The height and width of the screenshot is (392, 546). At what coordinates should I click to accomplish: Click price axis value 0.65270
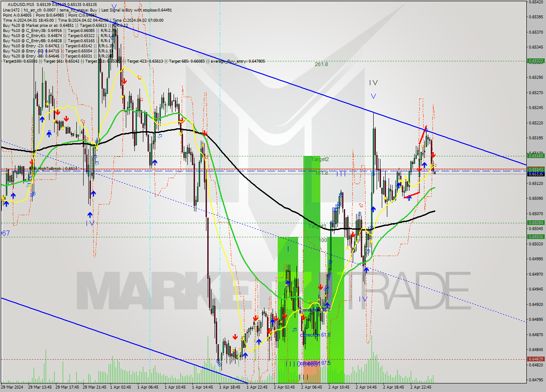(x=536, y=92)
